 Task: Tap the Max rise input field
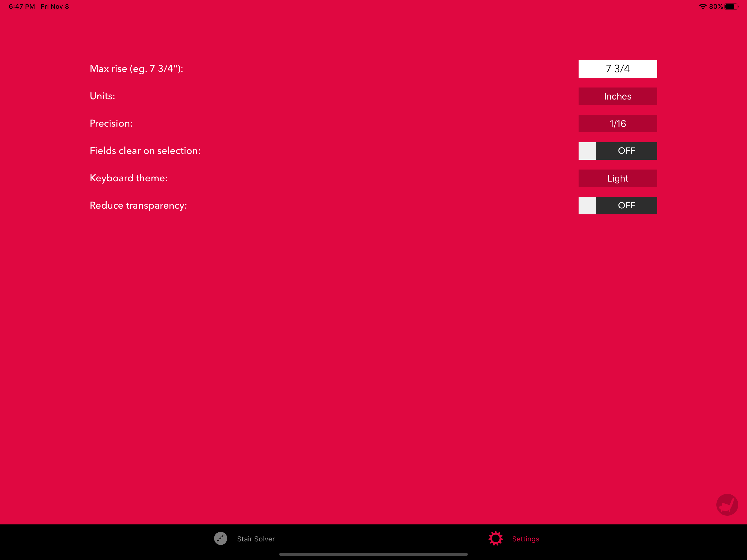click(x=618, y=69)
